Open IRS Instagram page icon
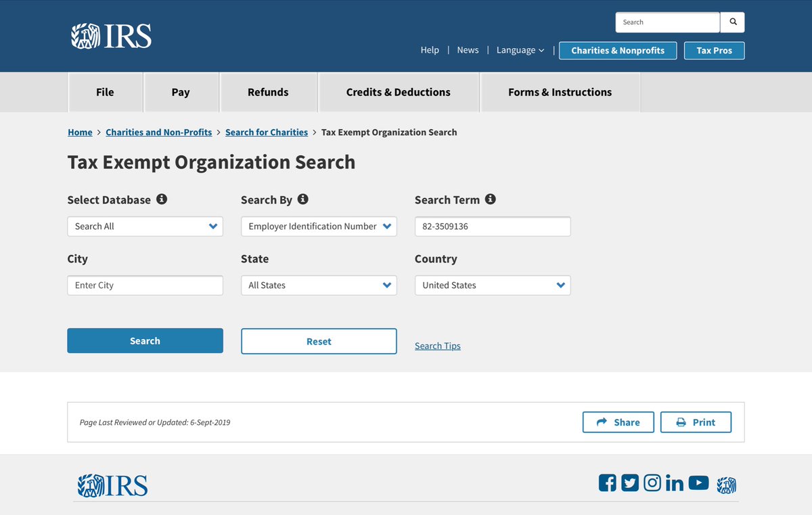The image size is (812, 515). tap(652, 483)
